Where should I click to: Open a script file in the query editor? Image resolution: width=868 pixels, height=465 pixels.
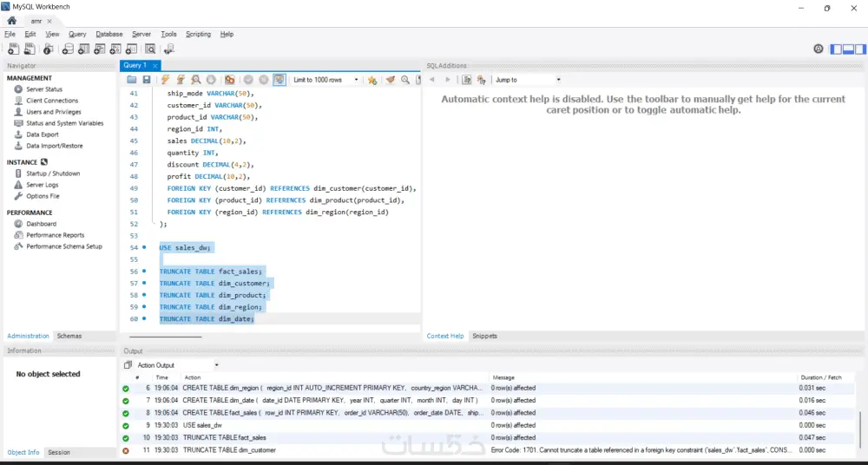(x=132, y=80)
